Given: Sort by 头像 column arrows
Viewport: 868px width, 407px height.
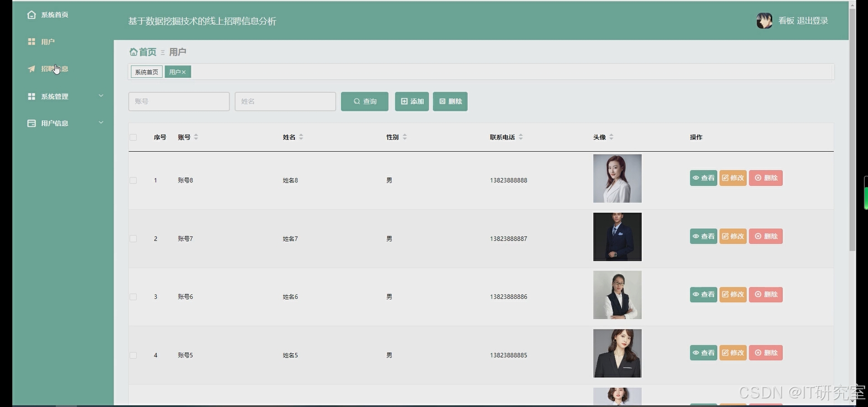Looking at the screenshot, I should (x=611, y=137).
